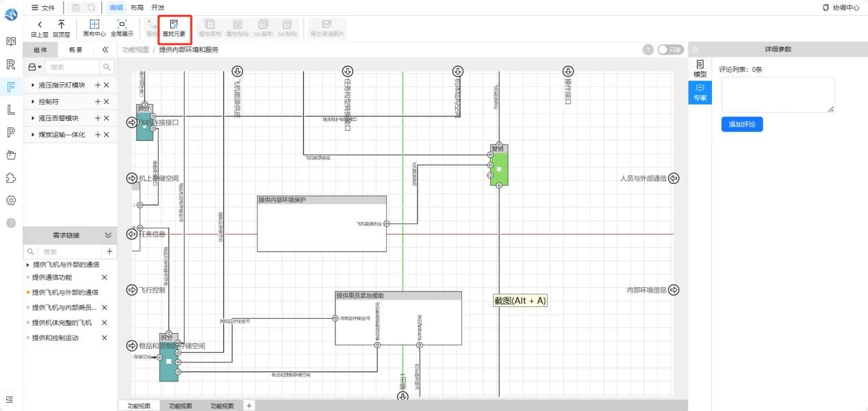
Task: Select the 概要 tab
Action: (75, 50)
